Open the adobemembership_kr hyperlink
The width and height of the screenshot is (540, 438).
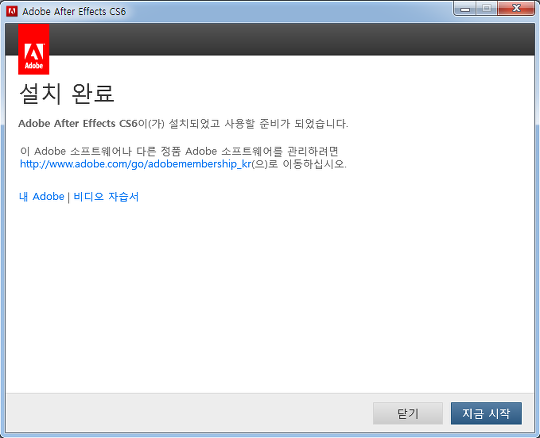[136, 164]
